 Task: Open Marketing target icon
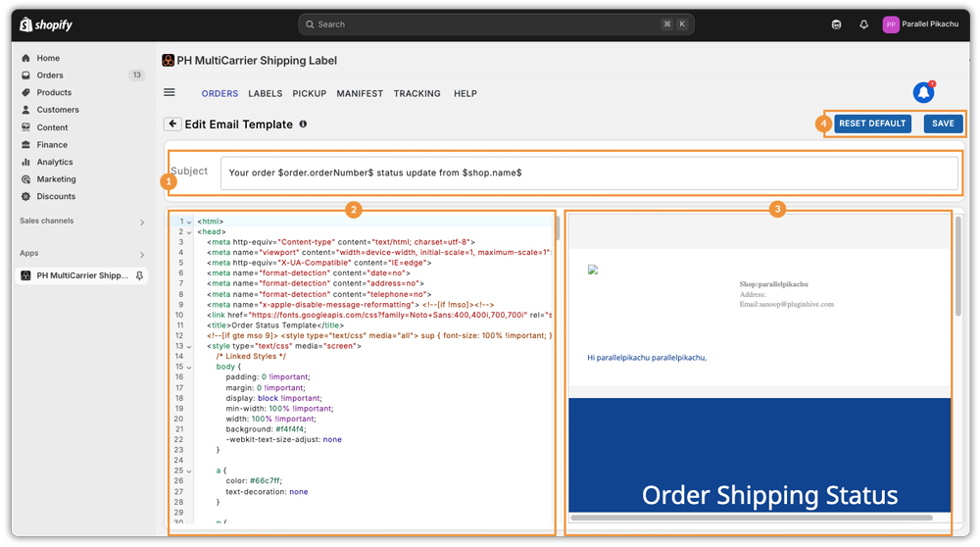coord(25,178)
